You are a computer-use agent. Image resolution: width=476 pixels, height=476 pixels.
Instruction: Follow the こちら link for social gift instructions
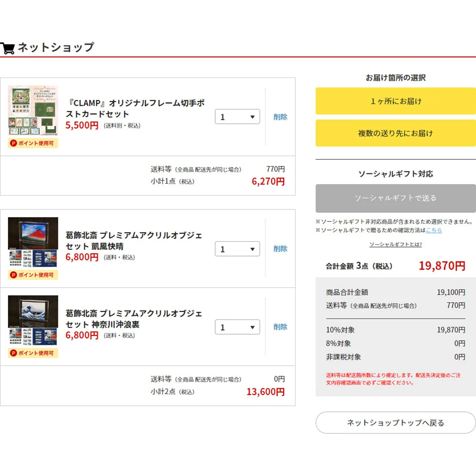point(434,230)
